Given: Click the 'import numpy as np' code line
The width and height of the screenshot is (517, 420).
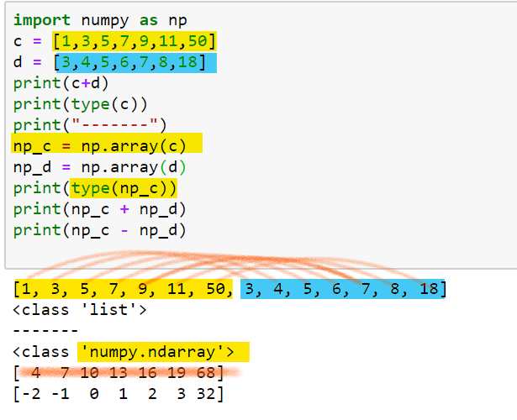Looking at the screenshot, I should click(x=100, y=20).
